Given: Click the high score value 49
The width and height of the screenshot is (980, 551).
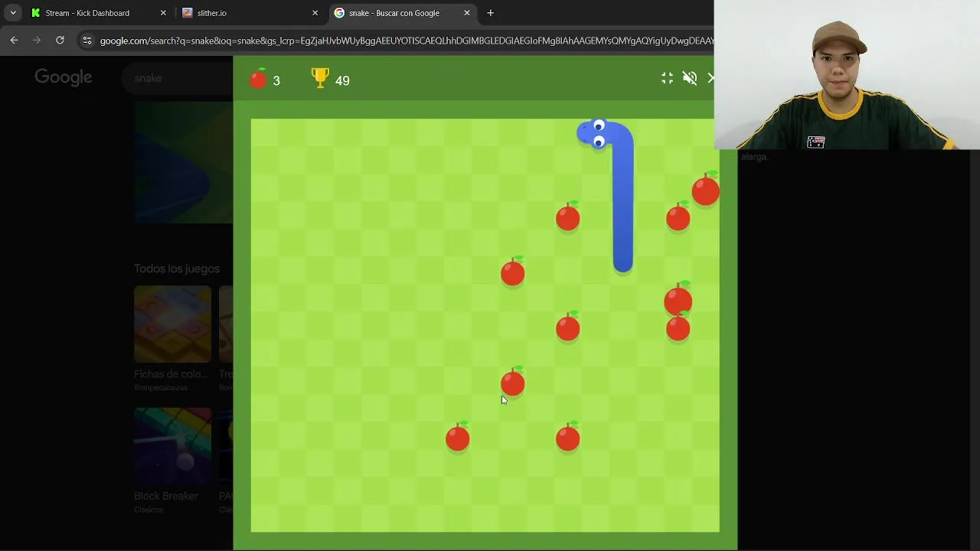Looking at the screenshot, I should point(342,80).
